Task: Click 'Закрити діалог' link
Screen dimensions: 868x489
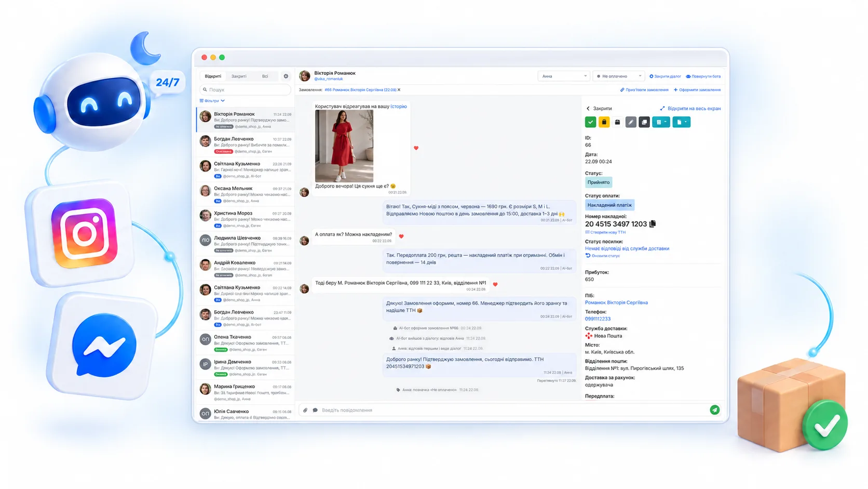Action: click(x=665, y=76)
